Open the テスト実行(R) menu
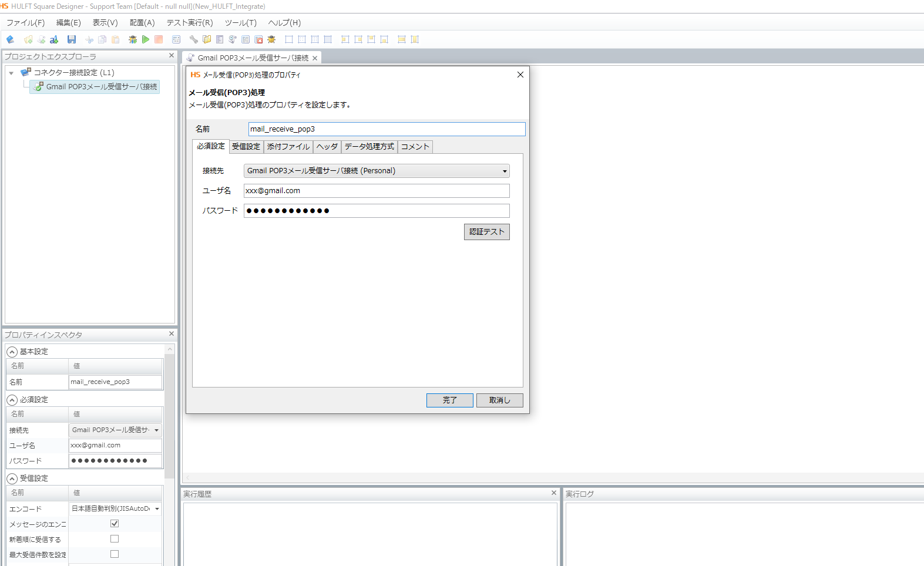The width and height of the screenshot is (924, 566). tap(189, 23)
